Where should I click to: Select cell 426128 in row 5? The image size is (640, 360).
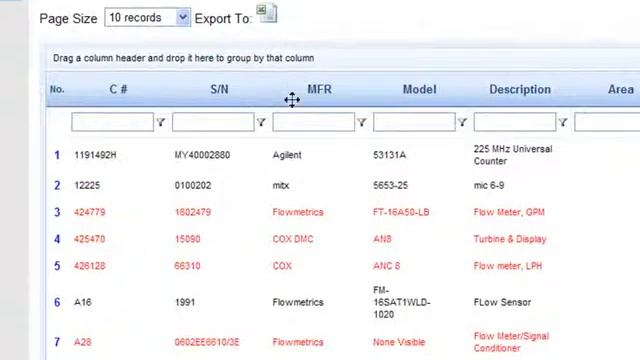(89, 266)
